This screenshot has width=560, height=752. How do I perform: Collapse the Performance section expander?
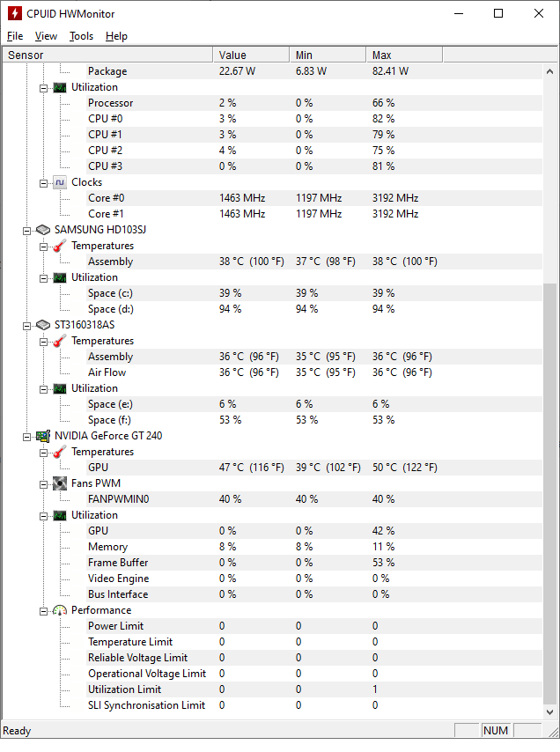click(44, 610)
